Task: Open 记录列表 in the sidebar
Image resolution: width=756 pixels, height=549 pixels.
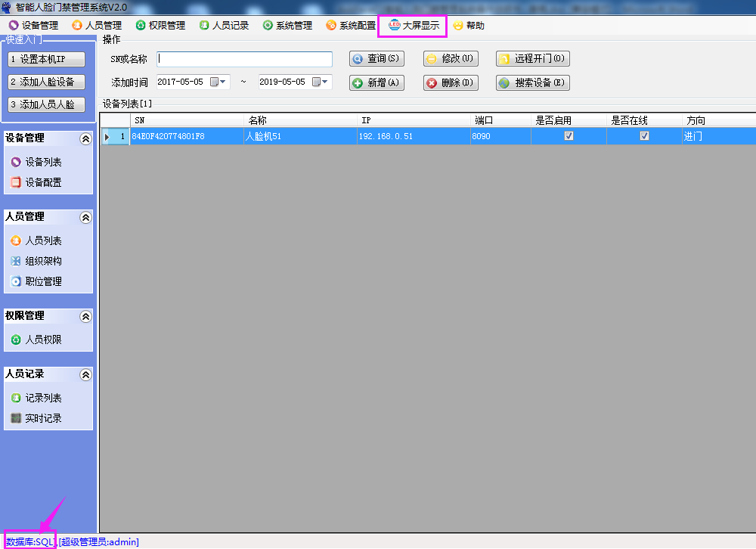Action: 43,398
